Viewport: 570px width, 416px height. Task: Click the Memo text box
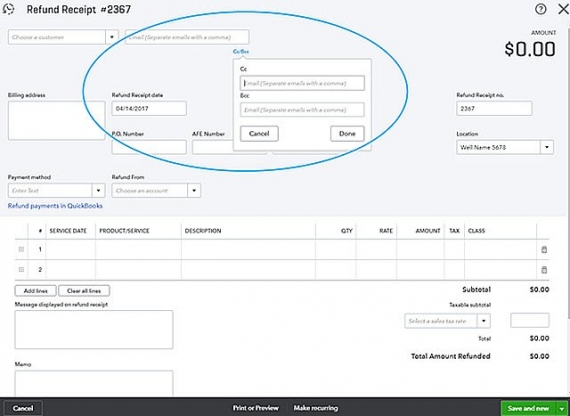(x=94, y=383)
